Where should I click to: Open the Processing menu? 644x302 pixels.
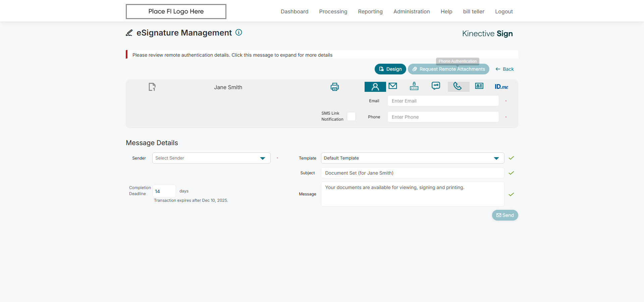pos(333,11)
